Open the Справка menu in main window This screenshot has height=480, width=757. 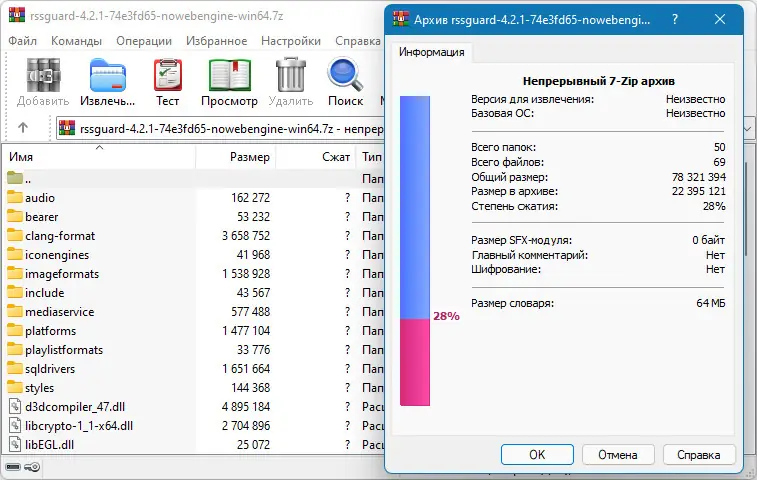358,41
